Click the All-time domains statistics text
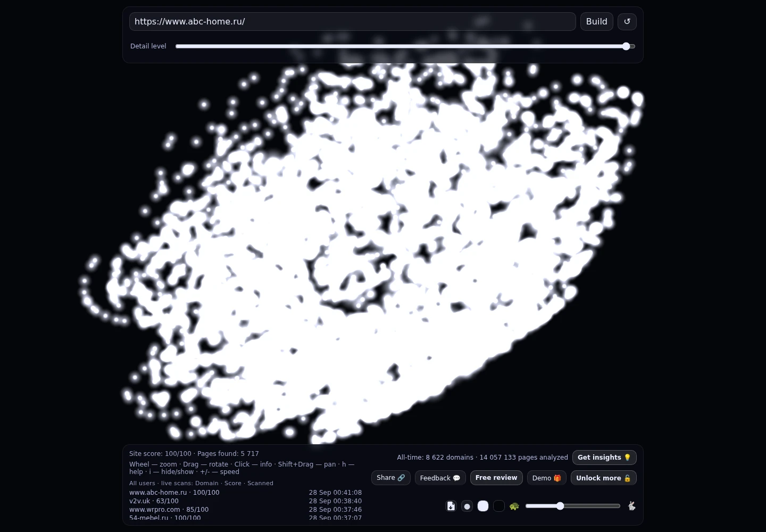Viewport: 766px width, 532px height. click(482, 458)
